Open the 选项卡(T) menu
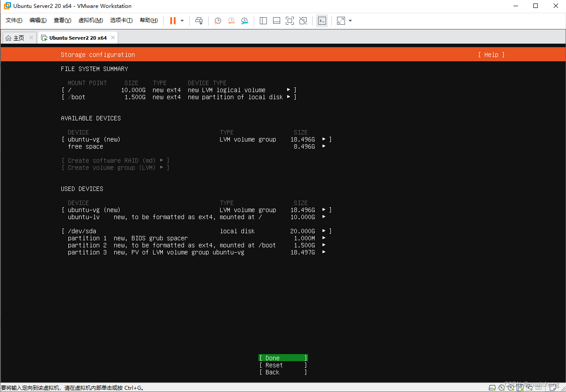 [x=121, y=21]
